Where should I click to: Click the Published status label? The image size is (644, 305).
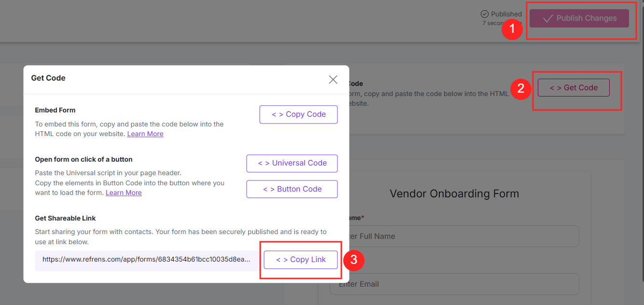pyautogui.click(x=506, y=14)
